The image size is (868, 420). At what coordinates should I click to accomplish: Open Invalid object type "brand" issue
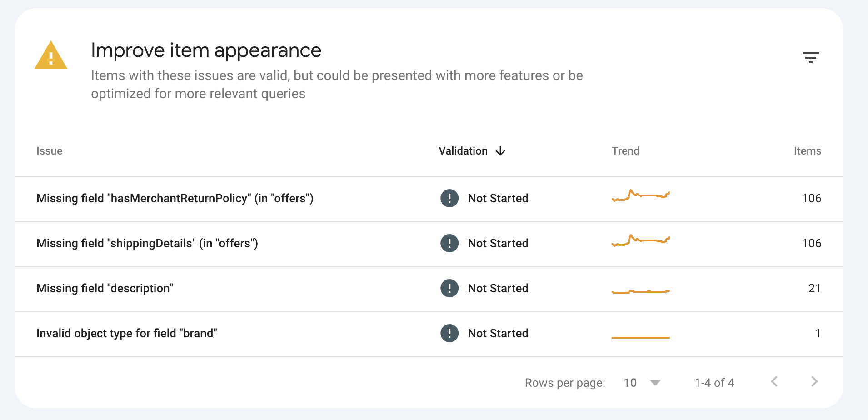[x=127, y=333]
